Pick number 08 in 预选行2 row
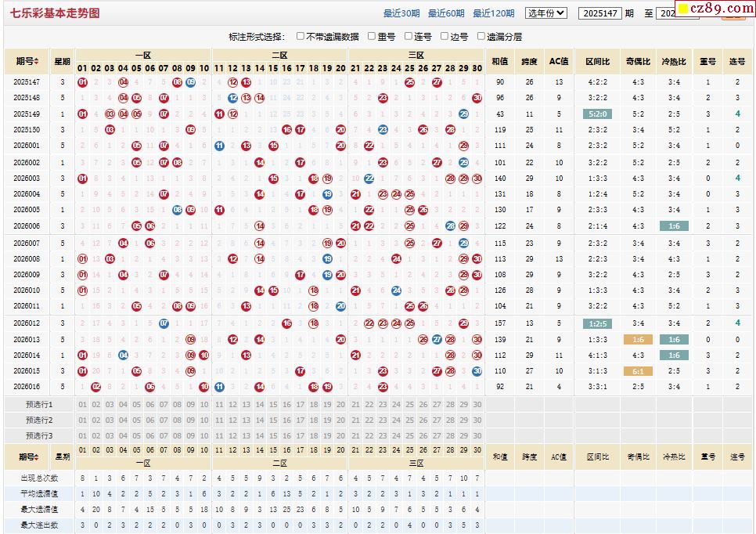756x534 pixels. point(177,420)
